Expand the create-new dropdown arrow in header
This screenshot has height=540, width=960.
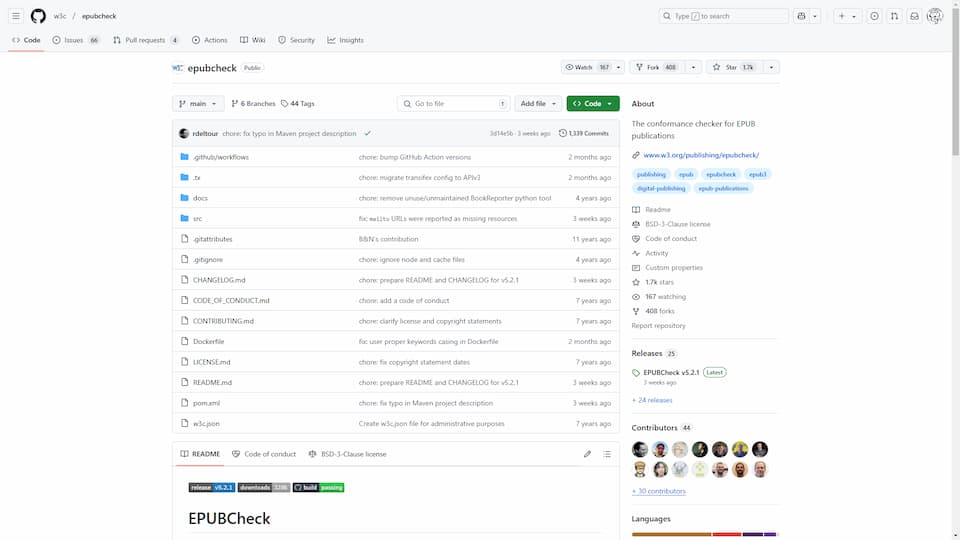(x=854, y=16)
